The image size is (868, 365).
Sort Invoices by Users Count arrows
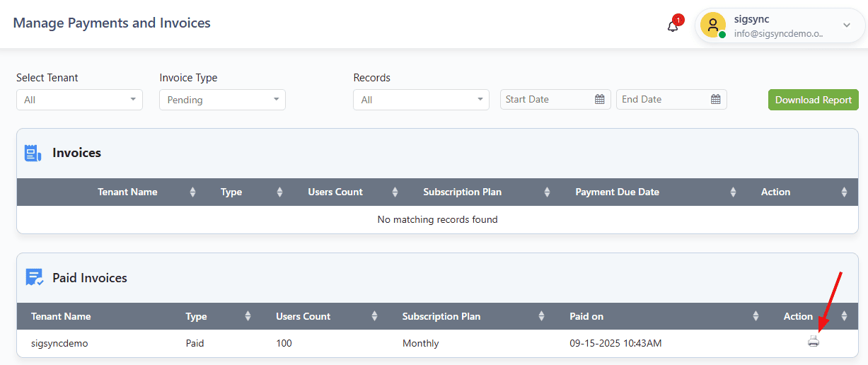coord(395,192)
